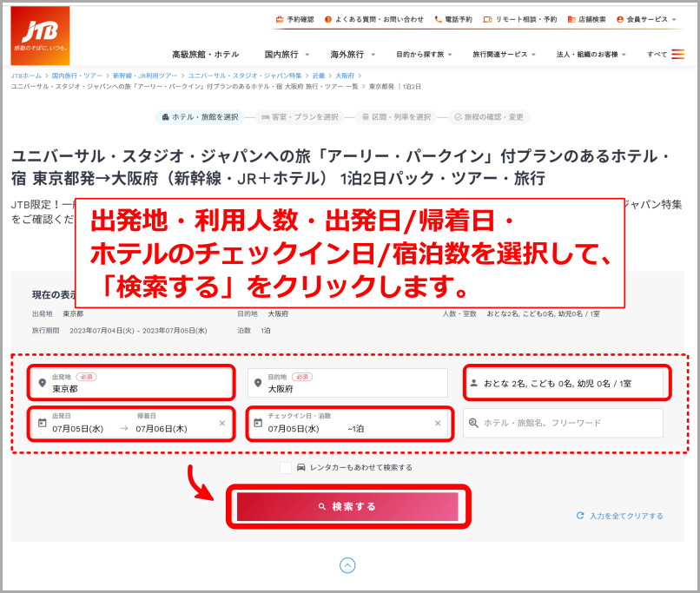700x593 pixels.
Task: Click the check icon in 旅程の確認・変更 step
Action: (x=458, y=117)
